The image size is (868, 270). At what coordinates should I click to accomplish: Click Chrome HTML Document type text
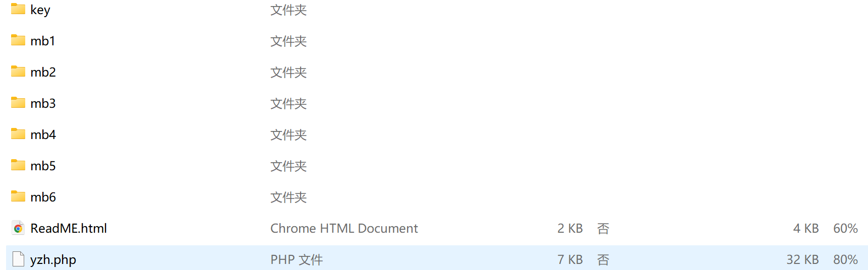click(344, 228)
